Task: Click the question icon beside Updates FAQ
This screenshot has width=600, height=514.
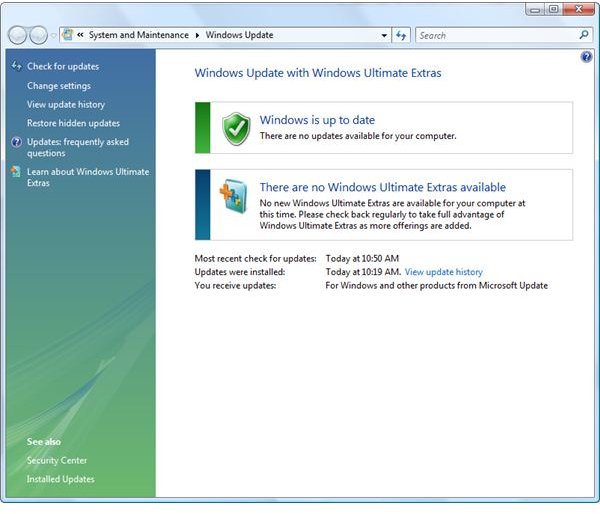Action: [x=16, y=142]
